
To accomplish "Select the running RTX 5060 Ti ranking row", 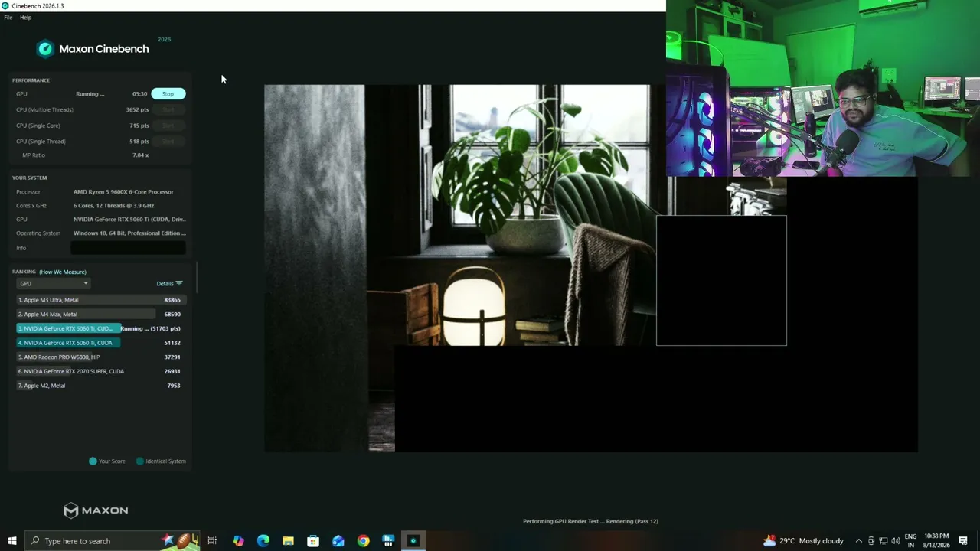I will (100, 328).
